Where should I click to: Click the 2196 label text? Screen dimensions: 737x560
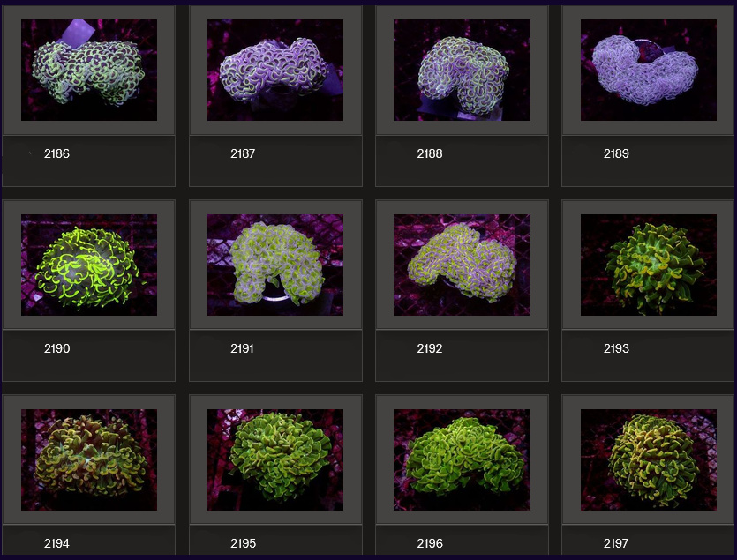coord(430,543)
